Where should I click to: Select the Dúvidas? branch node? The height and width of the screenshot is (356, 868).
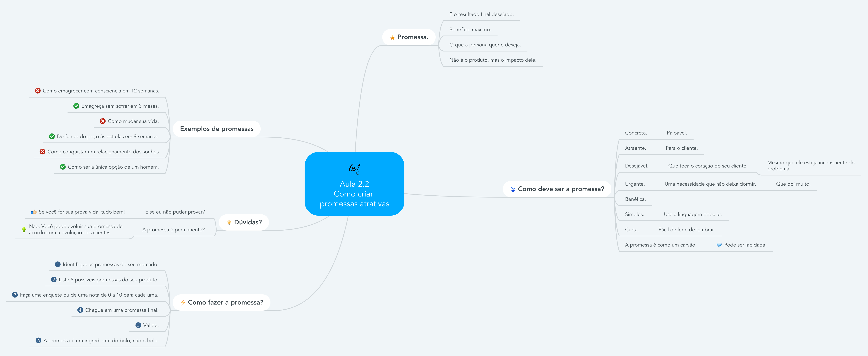point(248,222)
